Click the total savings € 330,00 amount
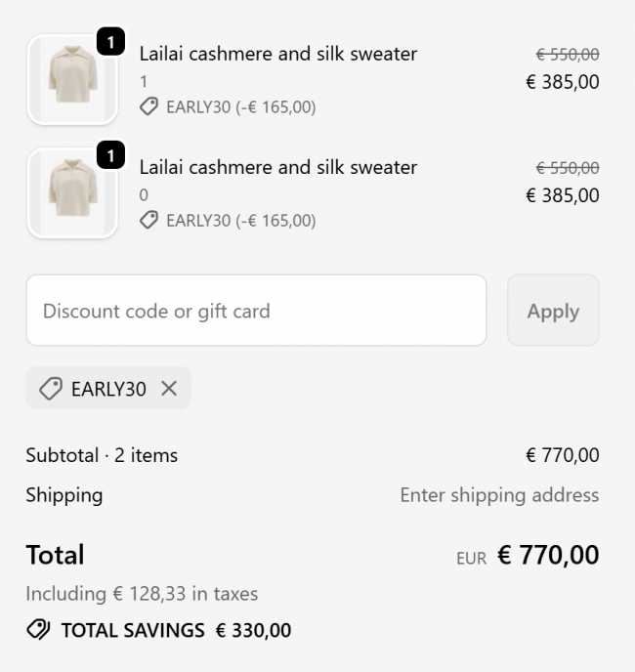The image size is (635, 672). [253, 631]
